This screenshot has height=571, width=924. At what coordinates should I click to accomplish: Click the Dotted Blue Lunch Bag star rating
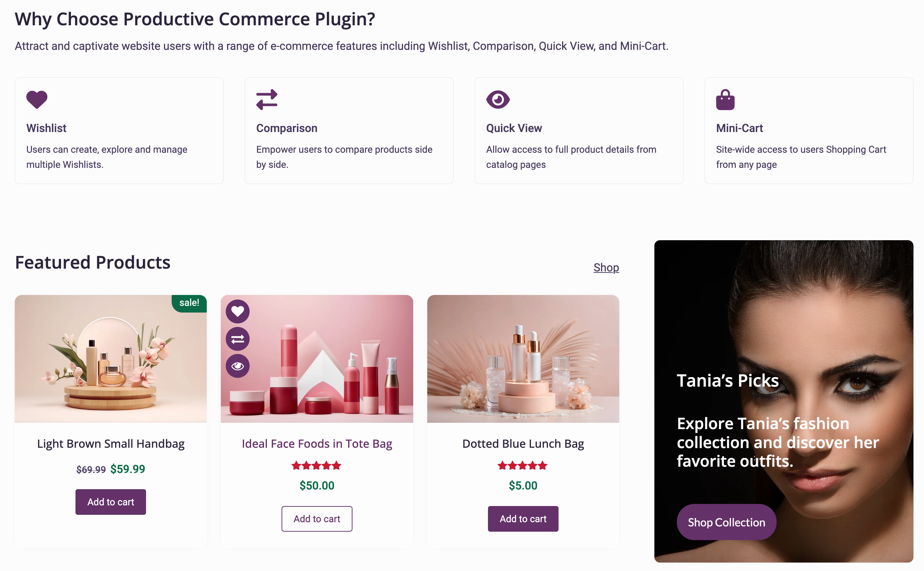click(522, 466)
